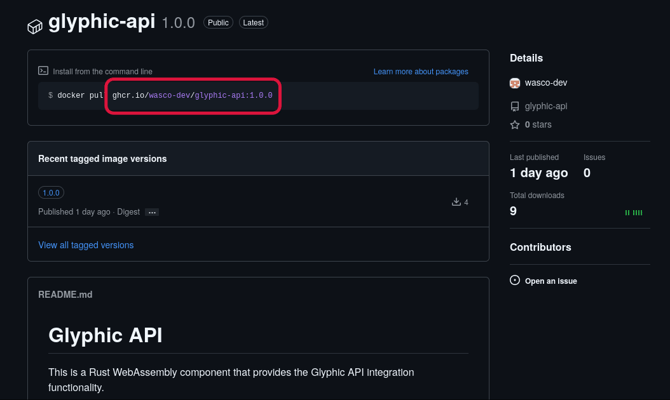Open View all tagged versions
This screenshot has height=400, width=670.
[86, 245]
